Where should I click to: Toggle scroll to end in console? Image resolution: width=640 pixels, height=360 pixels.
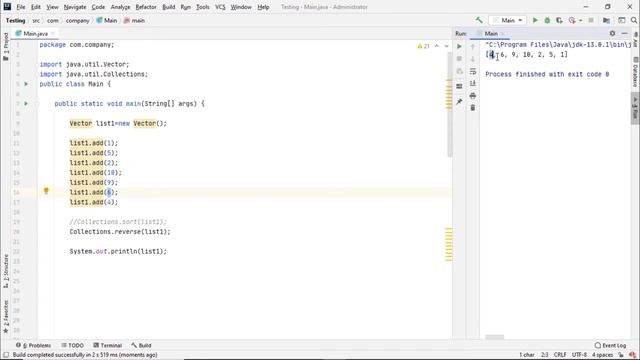tap(473, 84)
